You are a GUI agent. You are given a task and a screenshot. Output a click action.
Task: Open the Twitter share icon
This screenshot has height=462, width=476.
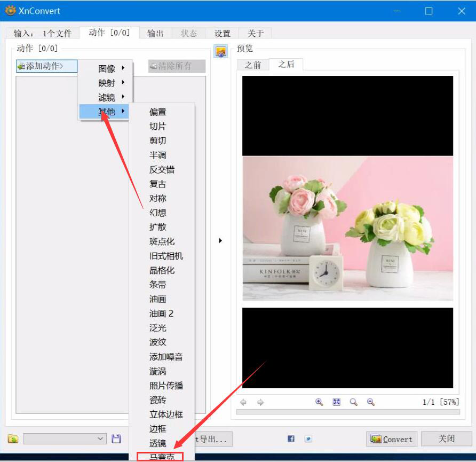coord(308,438)
